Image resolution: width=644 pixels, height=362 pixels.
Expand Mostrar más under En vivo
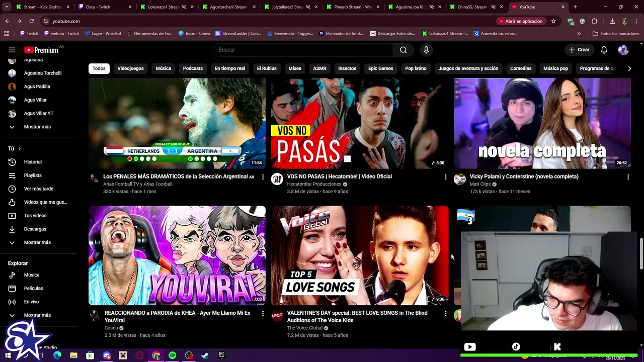pyautogui.click(x=38, y=315)
